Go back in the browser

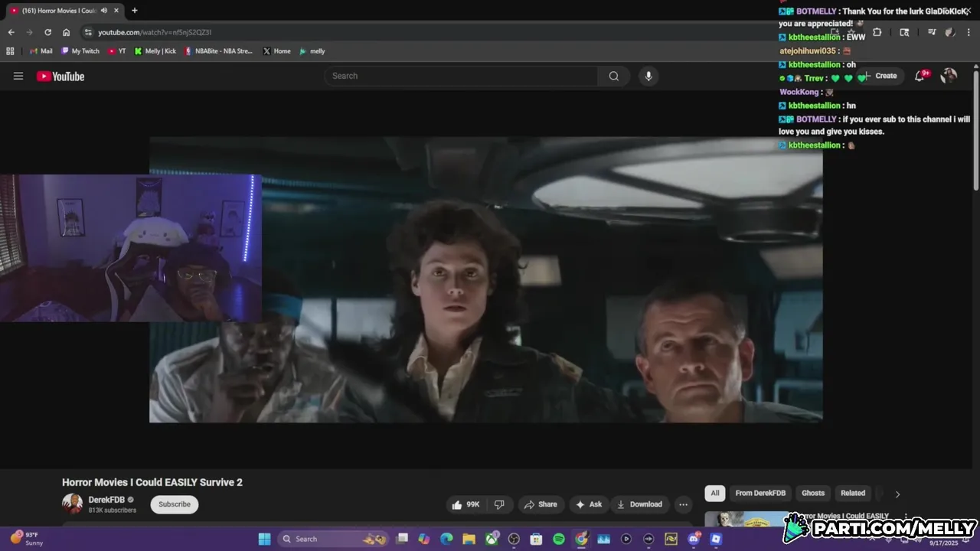11,32
